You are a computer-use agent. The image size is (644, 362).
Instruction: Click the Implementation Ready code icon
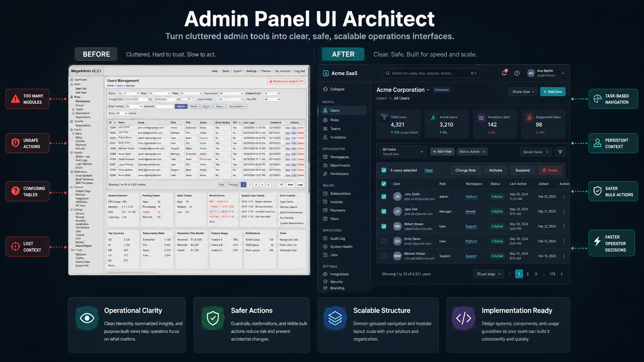click(463, 318)
